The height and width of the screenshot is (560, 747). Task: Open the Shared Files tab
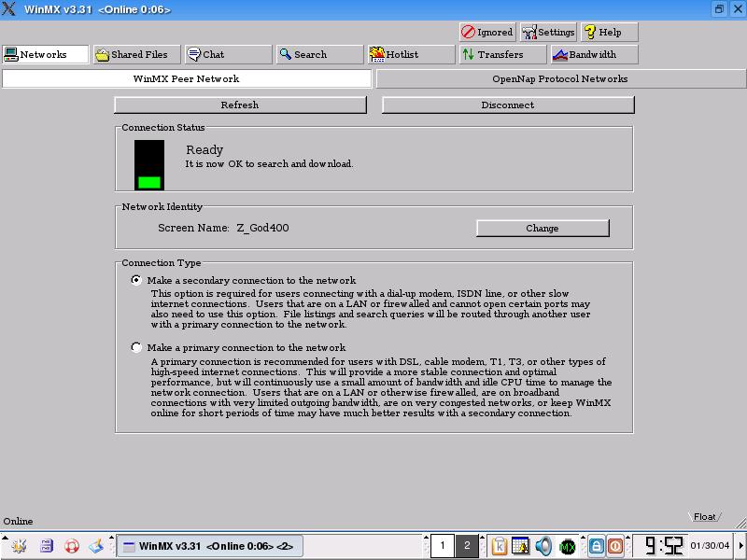(136, 54)
